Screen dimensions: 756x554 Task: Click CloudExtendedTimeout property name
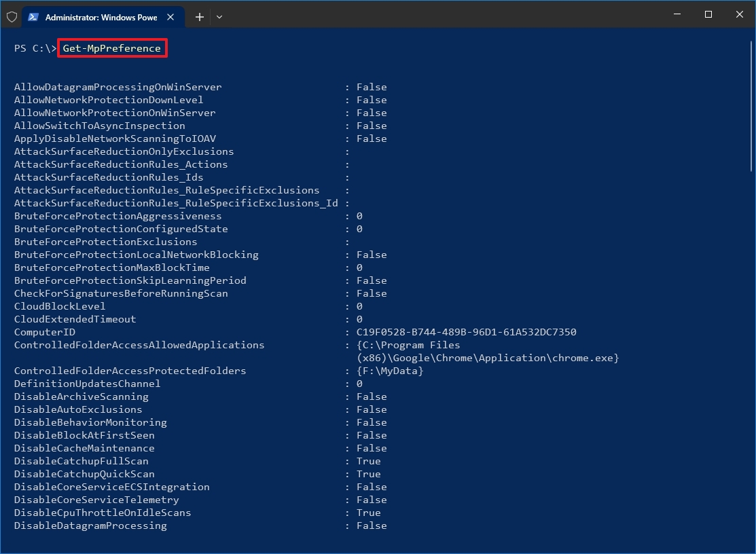click(x=75, y=319)
